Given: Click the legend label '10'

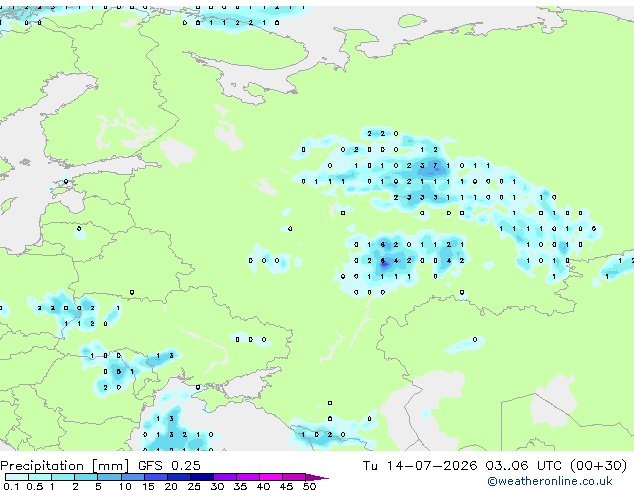Looking at the screenshot, I should coord(125,486).
